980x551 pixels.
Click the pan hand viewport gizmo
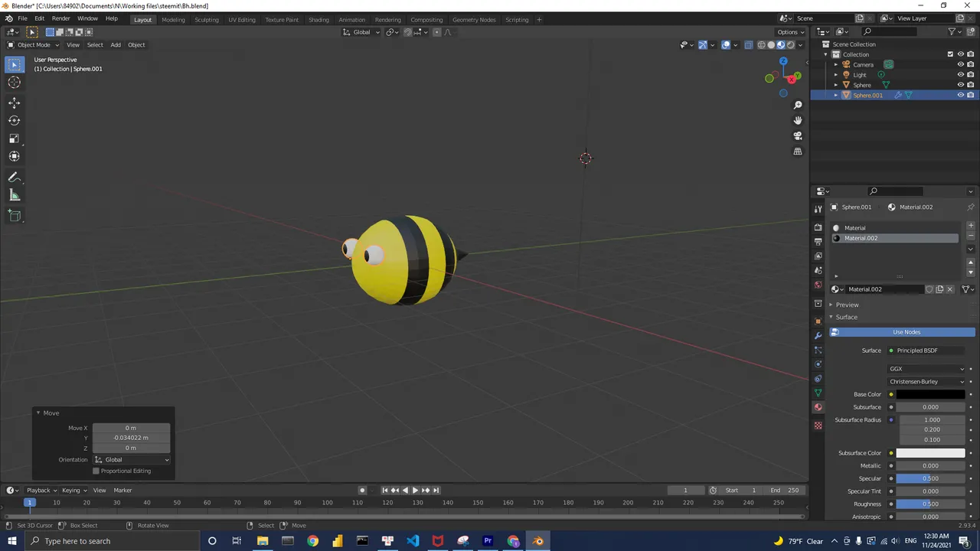798,120
